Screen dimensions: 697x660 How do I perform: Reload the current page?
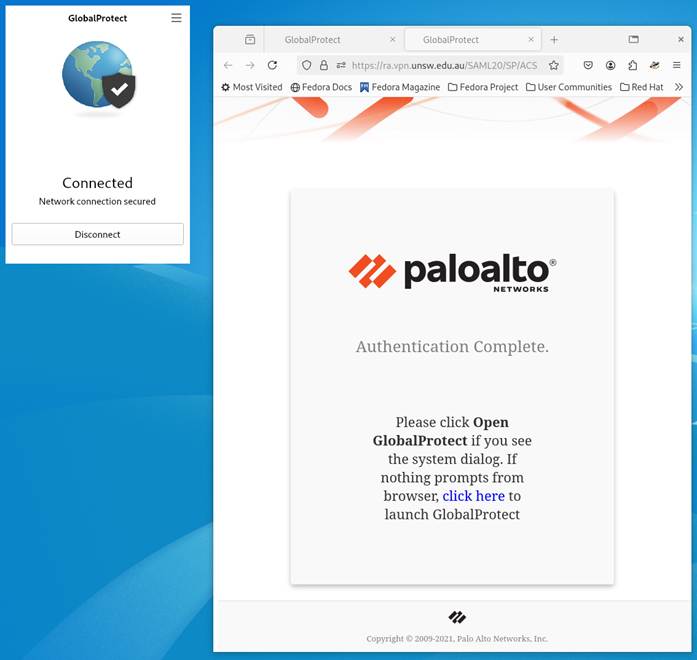[x=272, y=65]
